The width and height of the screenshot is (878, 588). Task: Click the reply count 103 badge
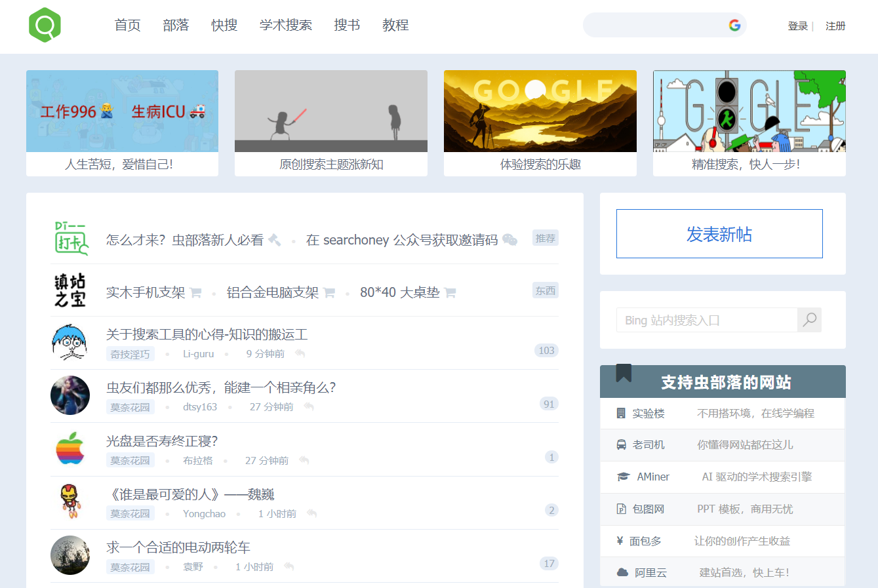tap(546, 351)
